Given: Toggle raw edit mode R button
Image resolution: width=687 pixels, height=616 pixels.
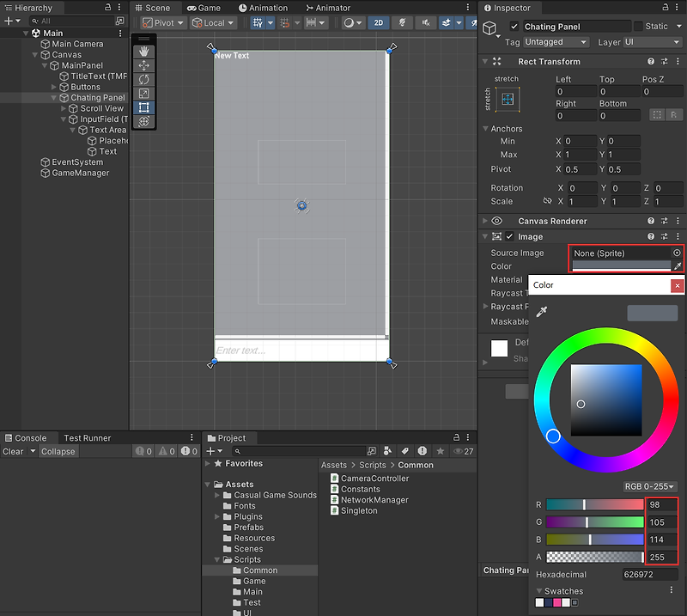Looking at the screenshot, I should pos(674,115).
